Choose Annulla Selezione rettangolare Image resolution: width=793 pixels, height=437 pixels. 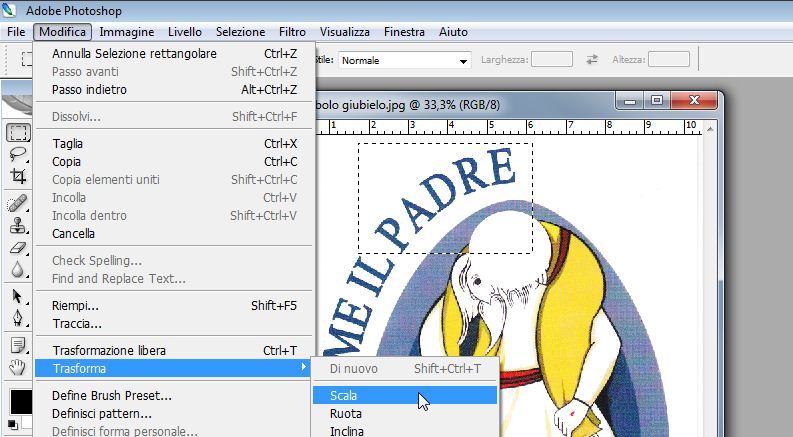[174, 54]
